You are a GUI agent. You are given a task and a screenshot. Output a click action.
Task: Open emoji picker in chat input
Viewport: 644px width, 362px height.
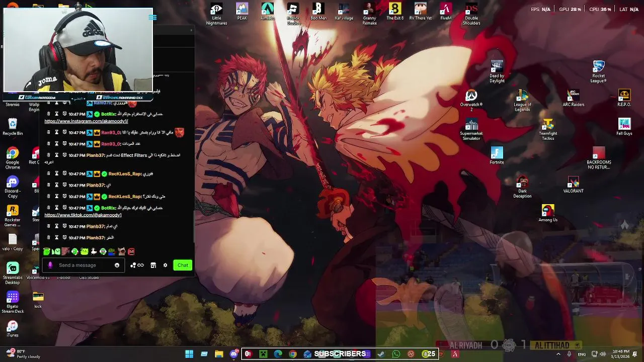117,265
